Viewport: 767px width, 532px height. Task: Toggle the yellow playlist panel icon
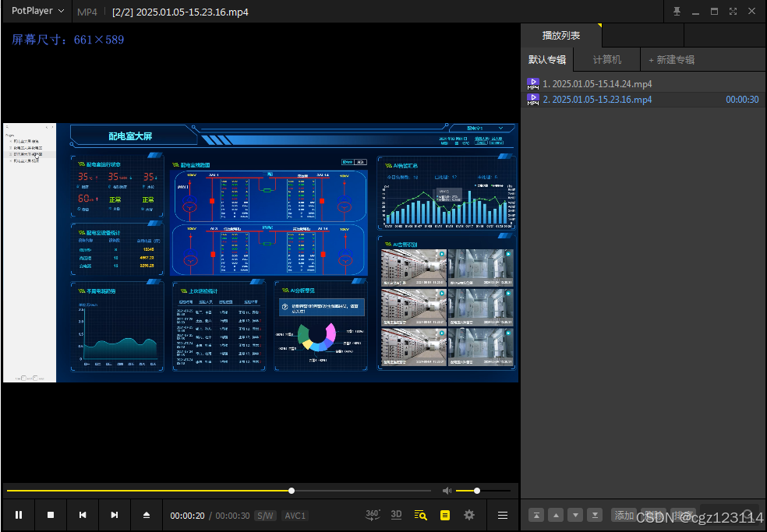(x=444, y=515)
